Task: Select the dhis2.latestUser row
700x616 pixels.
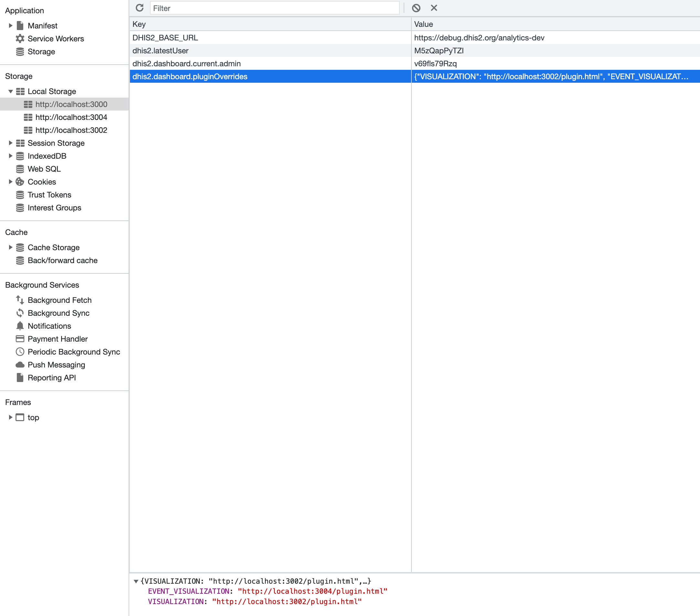Action: pyautogui.click(x=161, y=50)
